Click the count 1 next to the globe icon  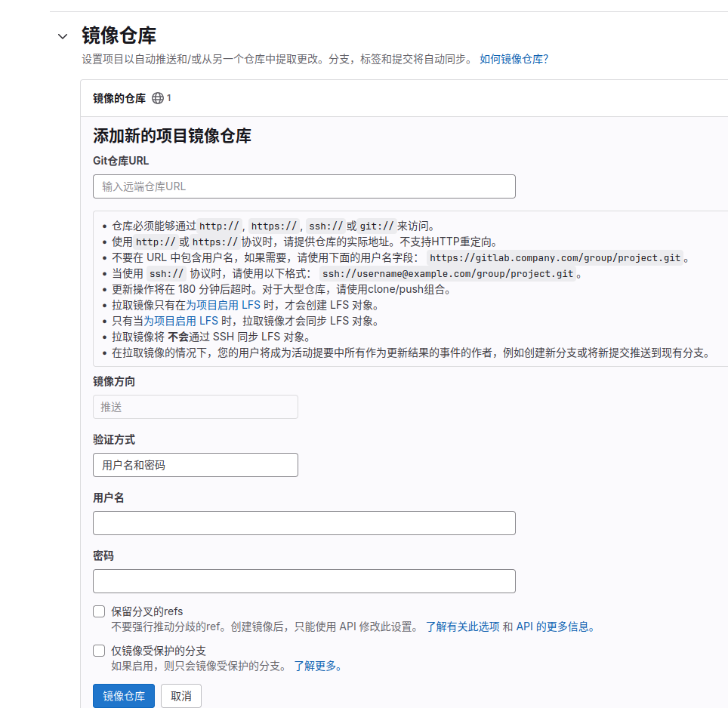(x=169, y=98)
